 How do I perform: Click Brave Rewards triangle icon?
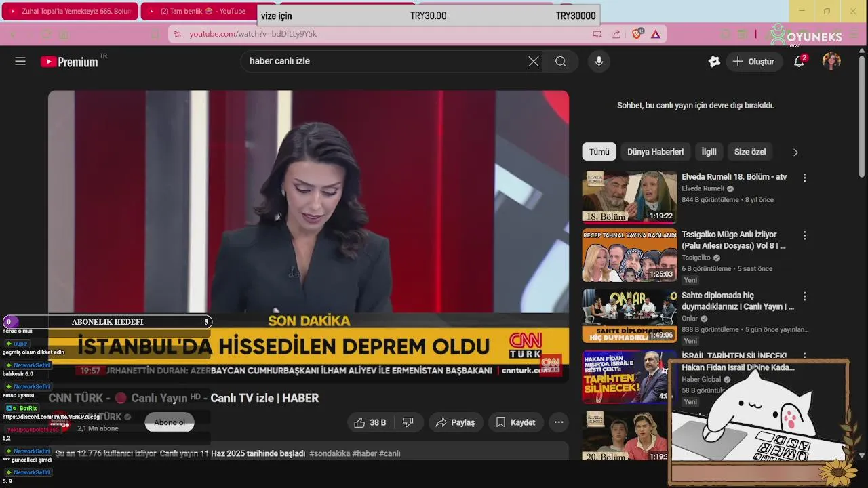656,34
